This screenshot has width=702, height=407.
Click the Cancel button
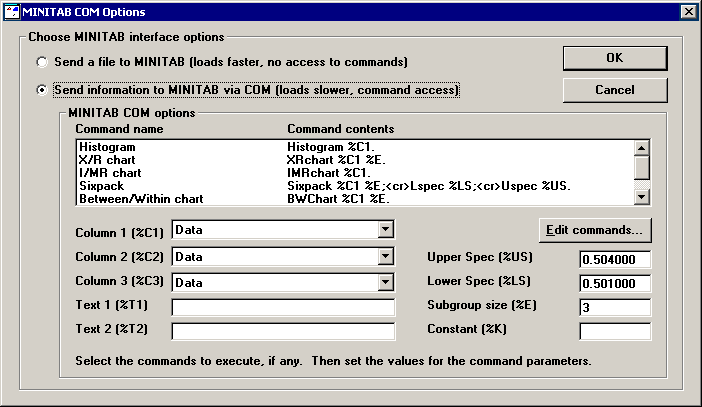tap(614, 90)
